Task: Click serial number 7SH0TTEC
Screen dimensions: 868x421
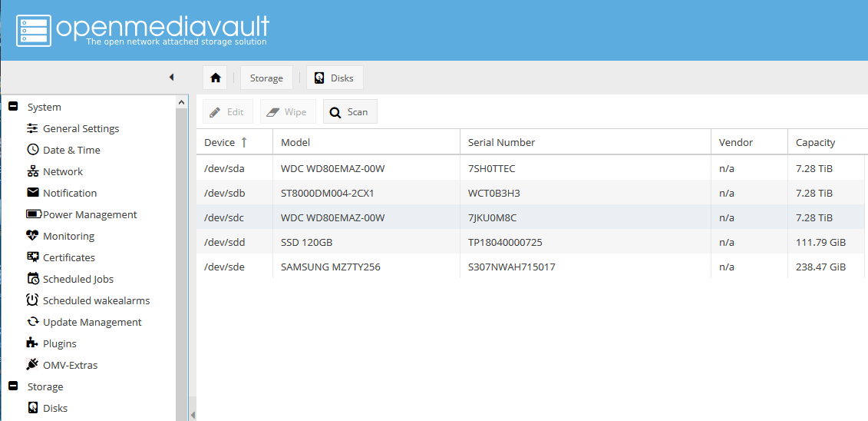Action: coord(492,168)
